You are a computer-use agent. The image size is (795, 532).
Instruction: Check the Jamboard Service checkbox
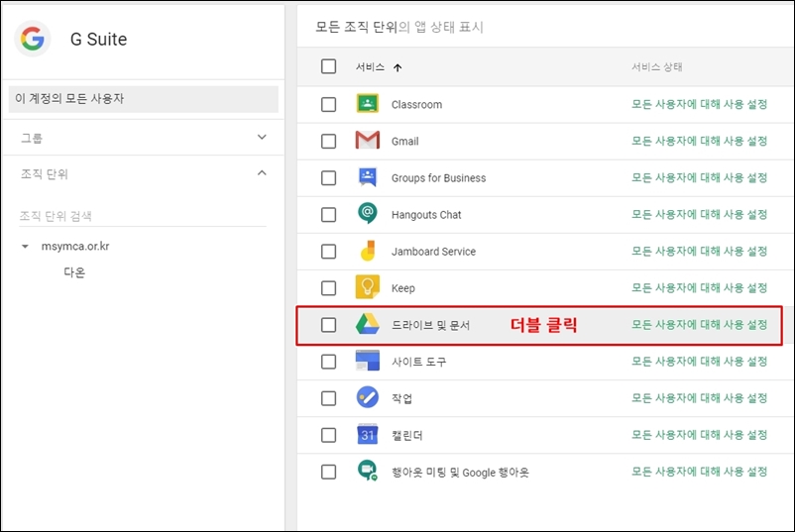point(328,252)
